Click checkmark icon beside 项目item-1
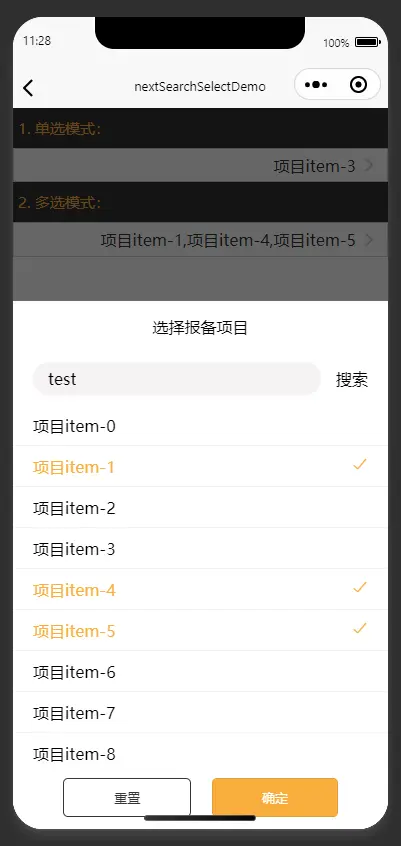 tap(360, 464)
